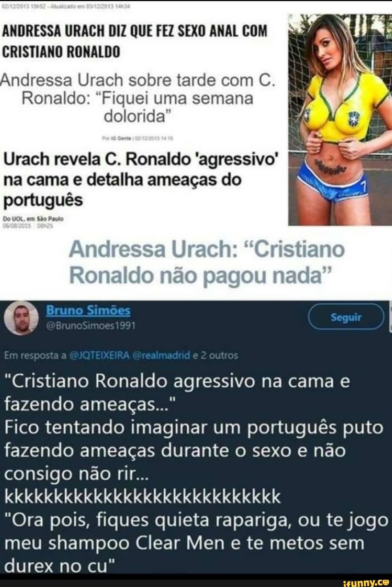Viewport: 392px width, 587px height.
Task: Click Bruno Simões round avatar picture
Action: point(21,318)
